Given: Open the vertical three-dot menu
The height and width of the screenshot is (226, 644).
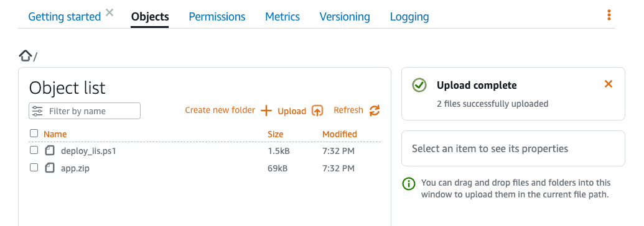Looking at the screenshot, I should [609, 16].
